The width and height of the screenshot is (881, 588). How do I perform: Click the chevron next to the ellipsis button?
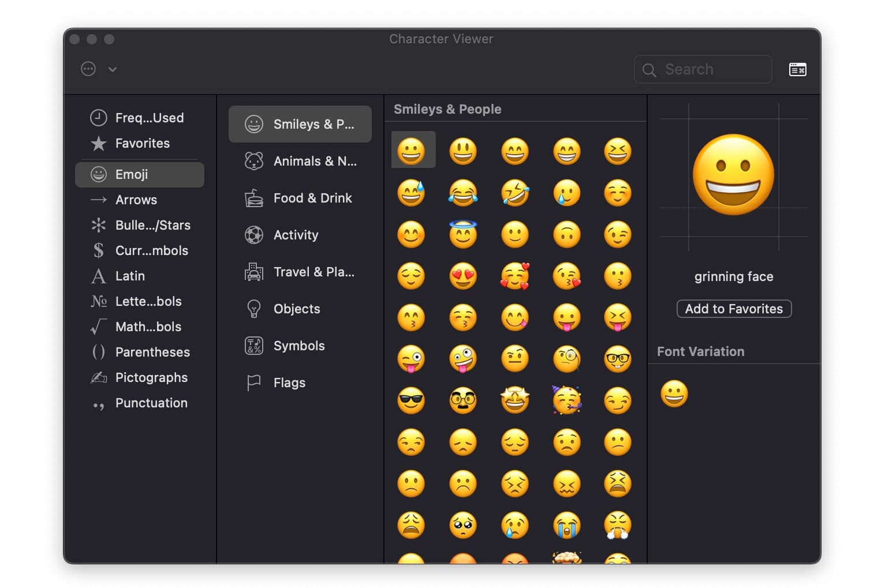click(113, 69)
